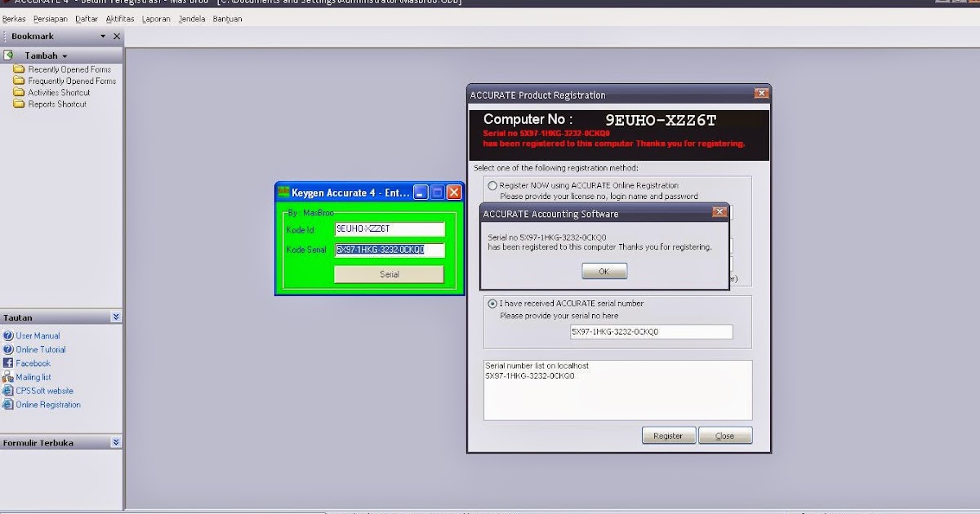Open the Online Tutorial link

(x=41, y=349)
